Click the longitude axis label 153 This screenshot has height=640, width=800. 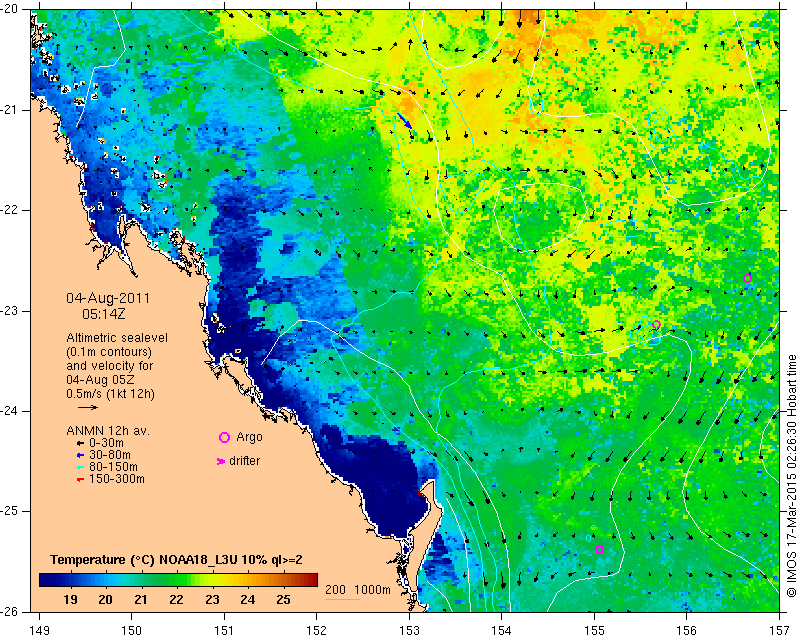(410, 631)
